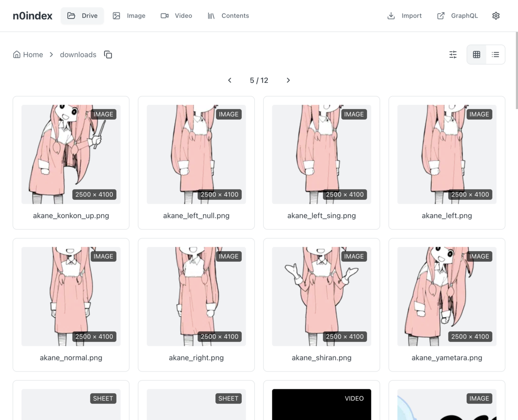The image size is (518, 420).
Task: Click the Home house icon
Action: tap(17, 54)
